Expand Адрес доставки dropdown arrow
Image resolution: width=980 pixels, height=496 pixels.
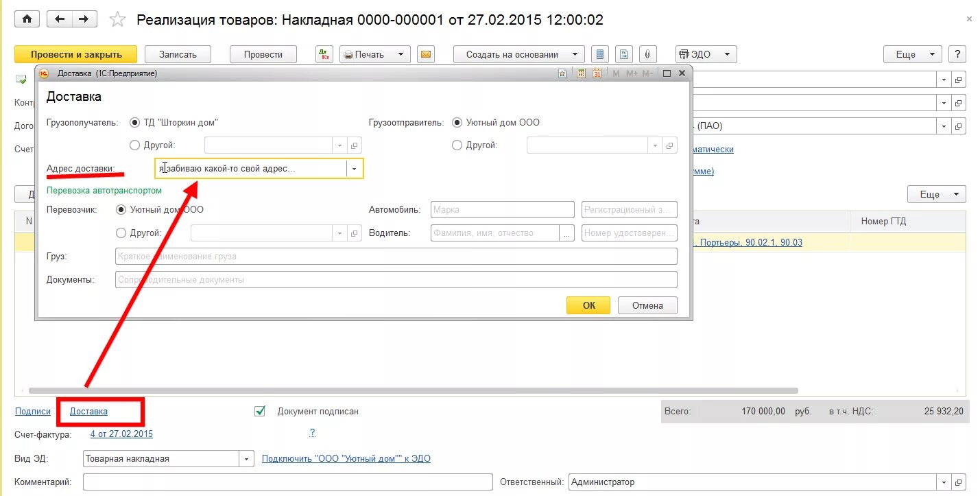[x=355, y=168]
